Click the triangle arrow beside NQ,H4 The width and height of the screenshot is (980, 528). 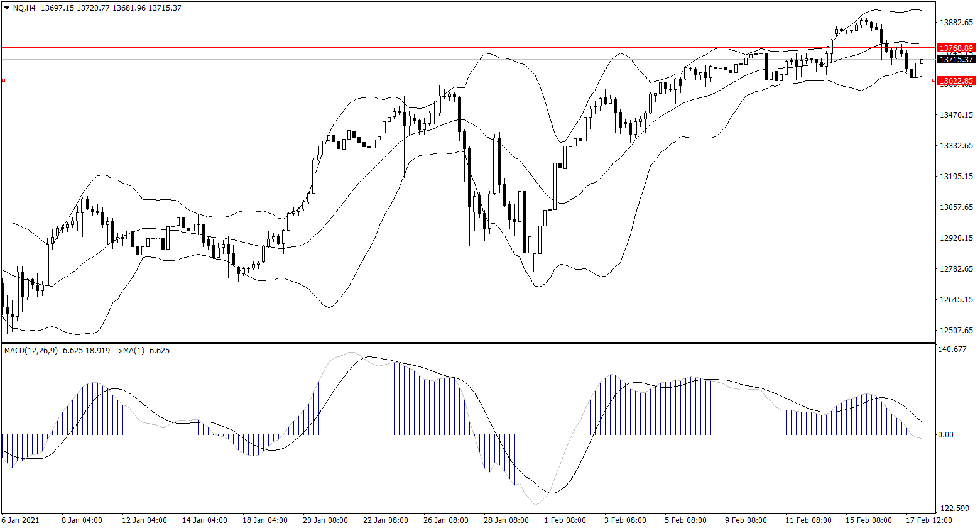[x=7, y=8]
